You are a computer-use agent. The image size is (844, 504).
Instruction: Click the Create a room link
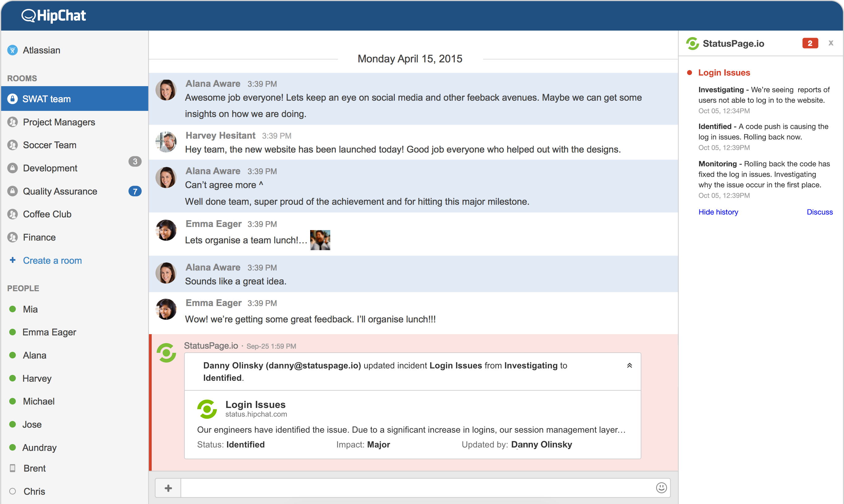click(52, 260)
